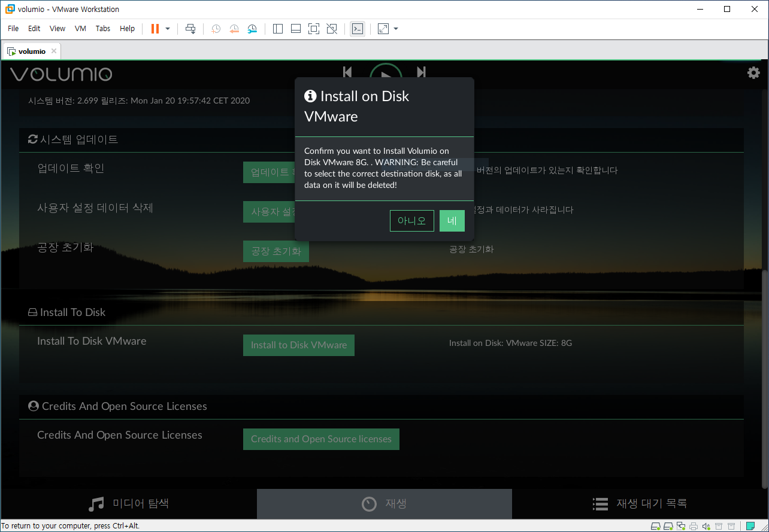Suspend the guest with the orange pause icon
The image size is (769, 532).
pos(155,29)
